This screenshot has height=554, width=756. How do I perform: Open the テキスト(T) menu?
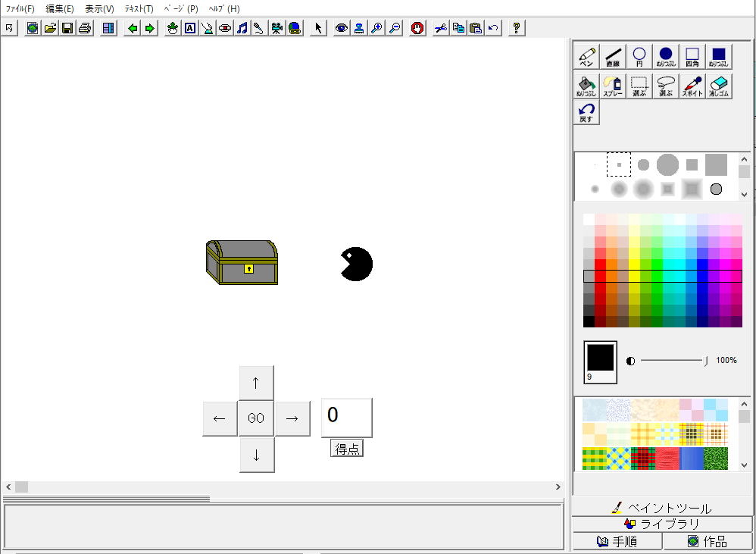139,8
